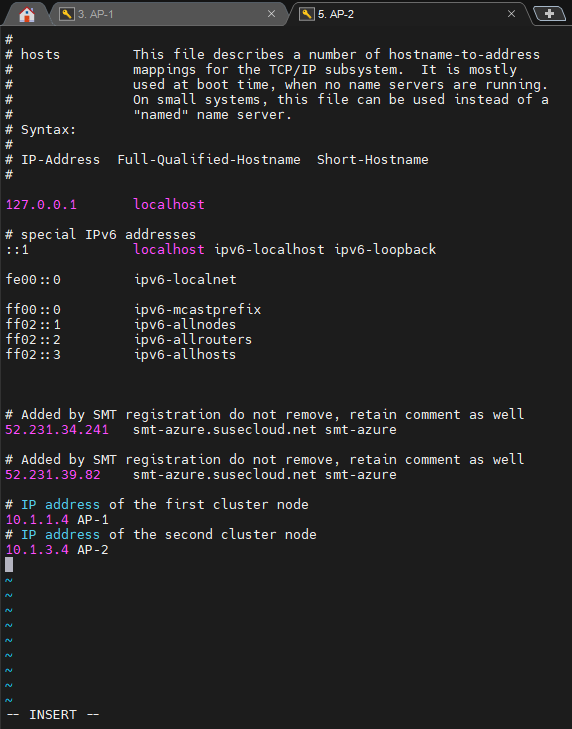Click the 10.1.1.4 AP-1 host line
The width and height of the screenshot is (572, 729).
click(x=57, y=520)
